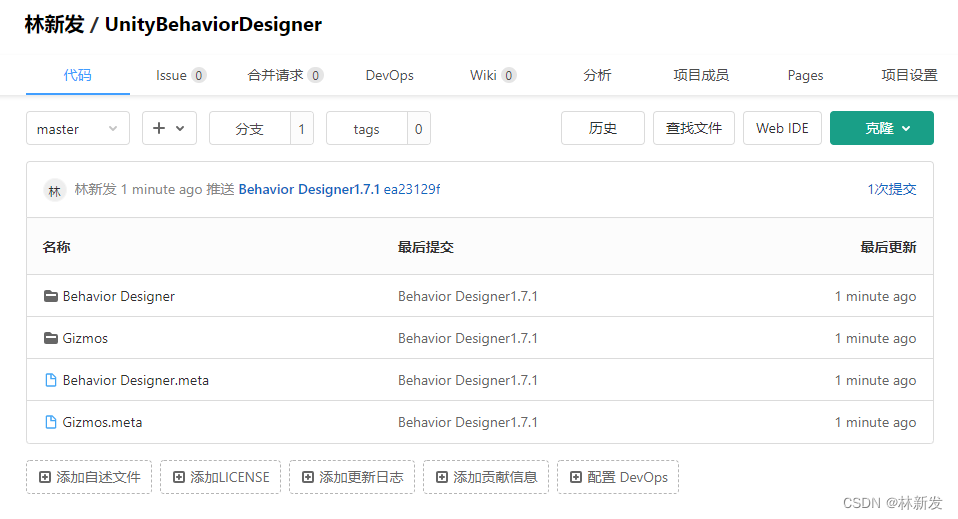Click plus icon on 添加贡献信息 button
Viewport: 958px width, 519px height.
pyautogui.click(x=442, y=477)
